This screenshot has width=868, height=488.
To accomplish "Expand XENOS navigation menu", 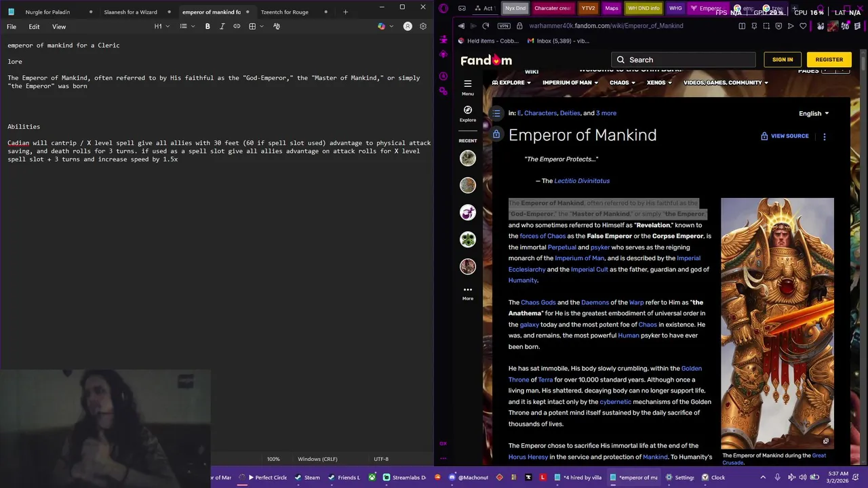I will tap(660, 83).
